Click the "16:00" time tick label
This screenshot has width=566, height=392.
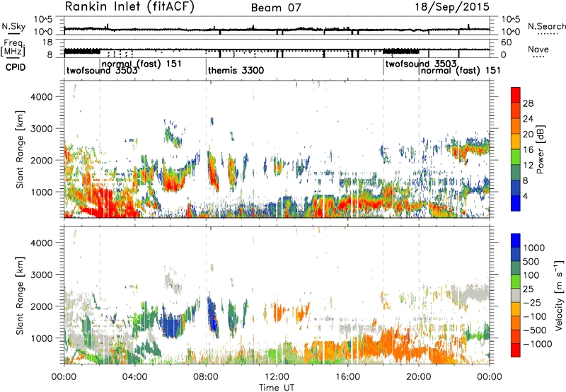[x=347, y=377]
